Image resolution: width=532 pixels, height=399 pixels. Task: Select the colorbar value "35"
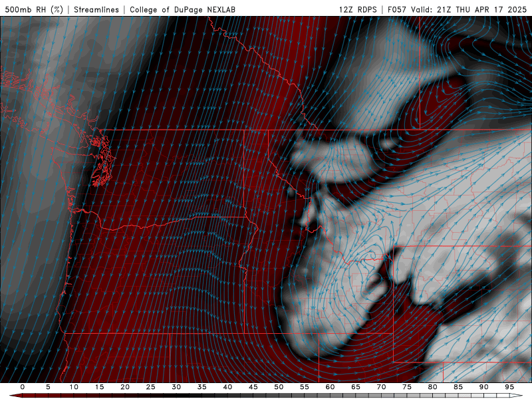[202, 387]
